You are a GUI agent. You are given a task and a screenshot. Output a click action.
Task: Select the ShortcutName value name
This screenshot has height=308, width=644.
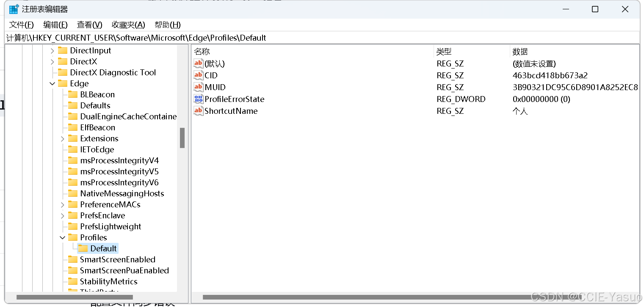[x=231, y=111]
